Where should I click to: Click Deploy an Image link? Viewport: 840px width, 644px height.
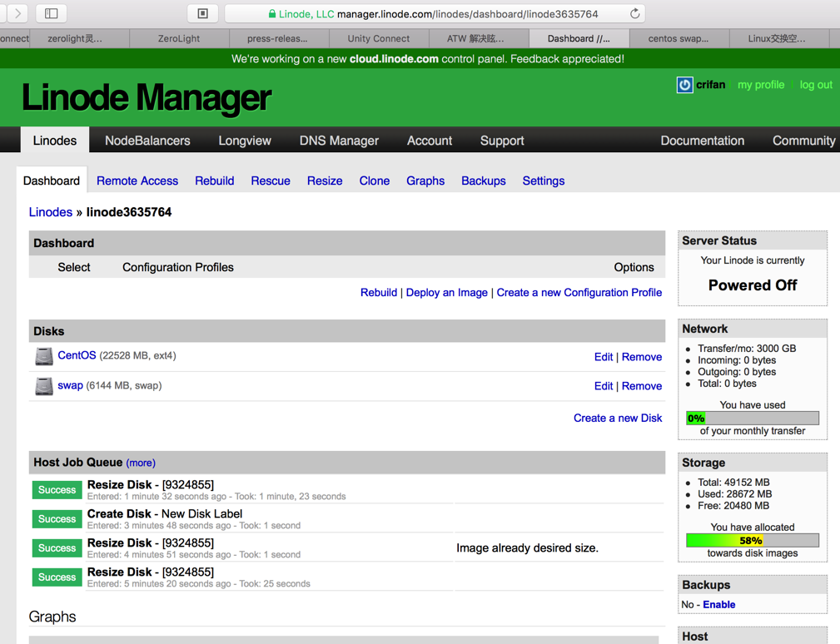pyautogui.click(x=447, y=292)
